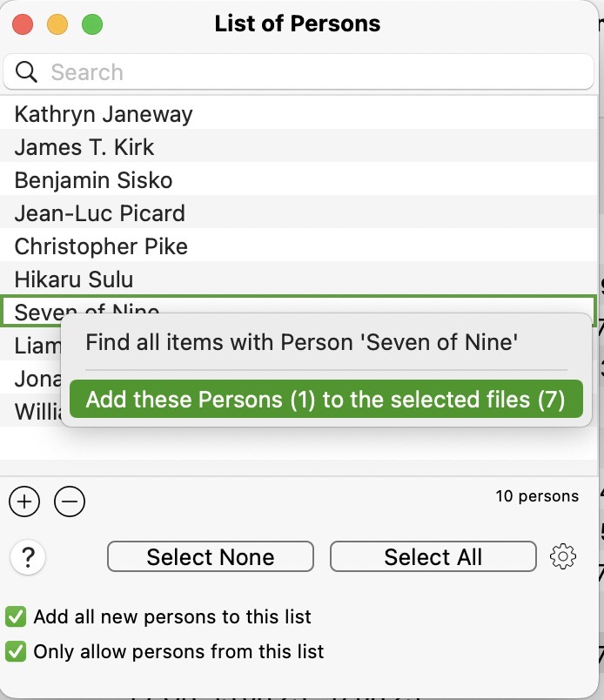
Task: Open the gear settings menu
Action: pos(564,556)
